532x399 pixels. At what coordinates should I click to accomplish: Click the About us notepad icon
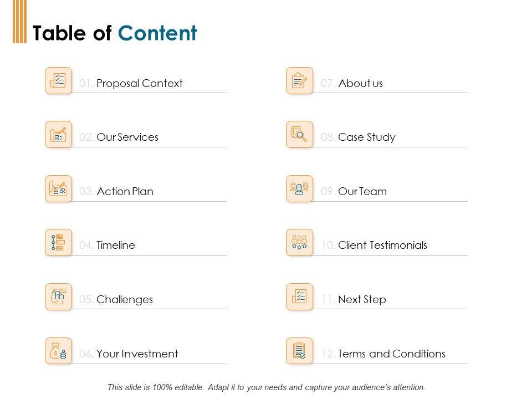[299, 81]
